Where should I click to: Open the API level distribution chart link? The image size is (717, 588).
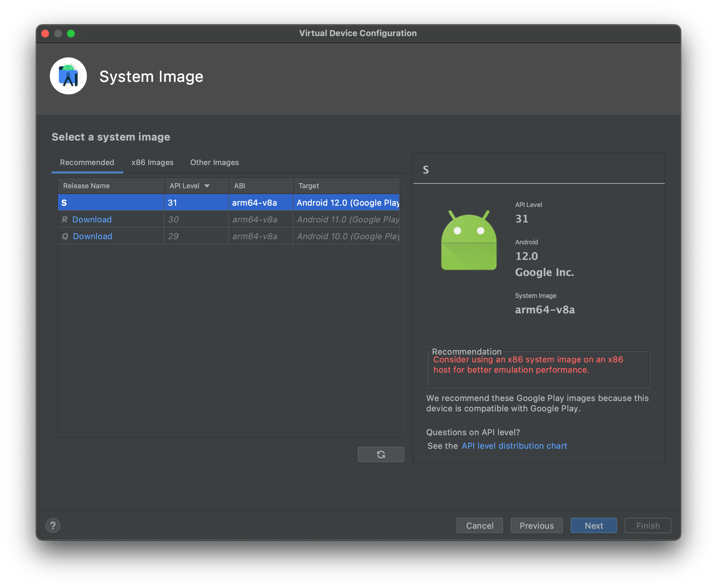click(x=514, y=446)
